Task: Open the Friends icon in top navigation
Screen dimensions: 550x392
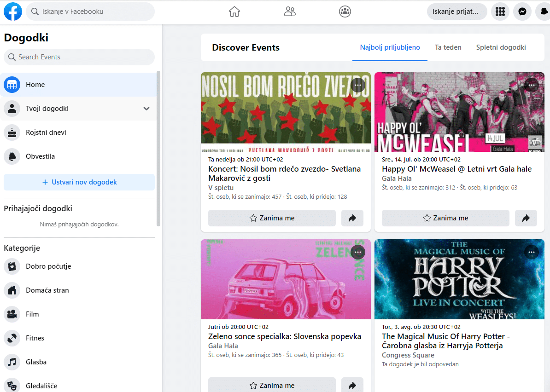Action: click(290, 12)
